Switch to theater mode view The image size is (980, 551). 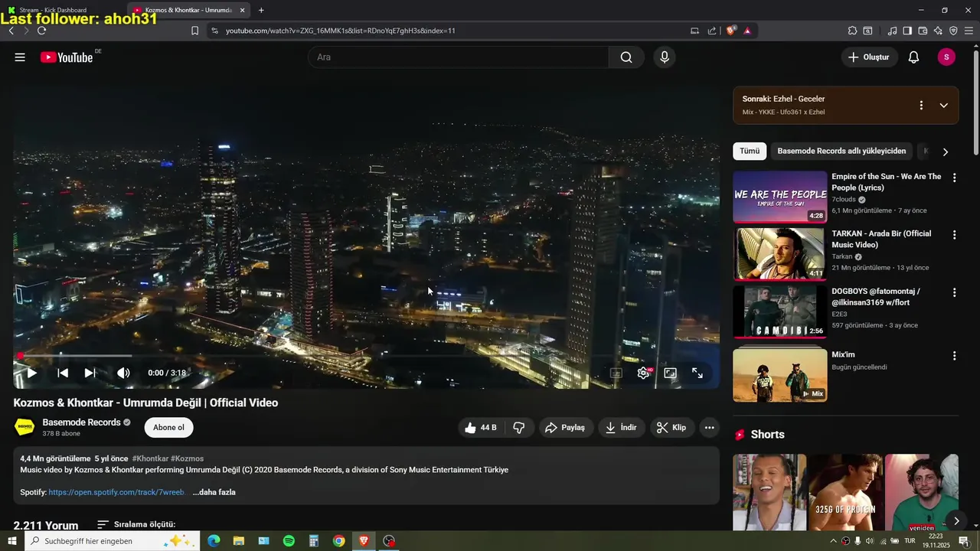point(670,373)
